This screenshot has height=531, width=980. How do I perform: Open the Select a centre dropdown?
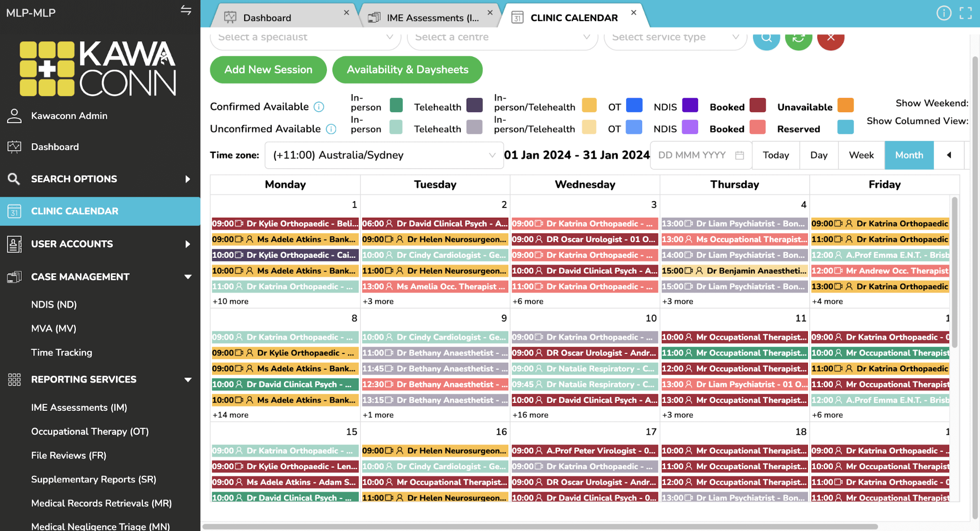503,38
